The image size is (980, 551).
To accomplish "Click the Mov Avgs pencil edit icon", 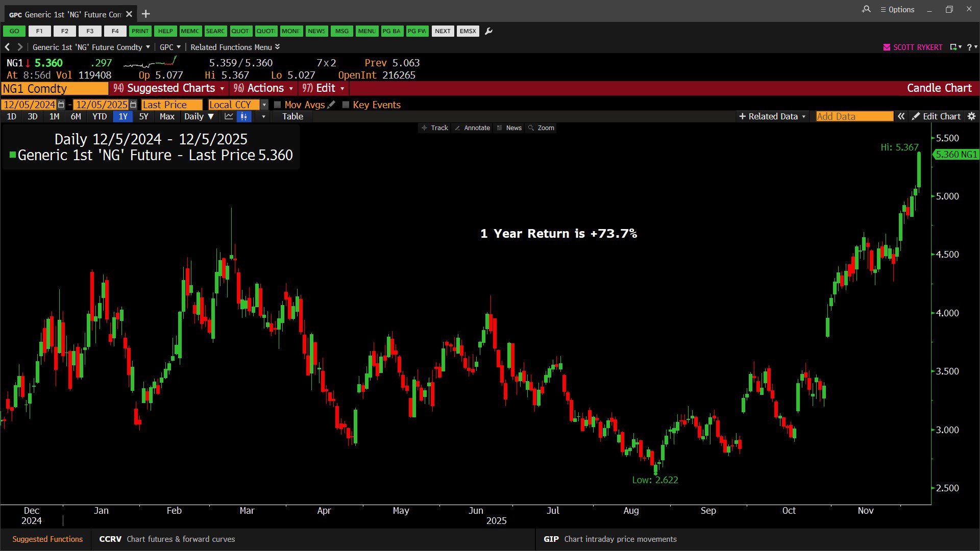I will click(331, 105).
